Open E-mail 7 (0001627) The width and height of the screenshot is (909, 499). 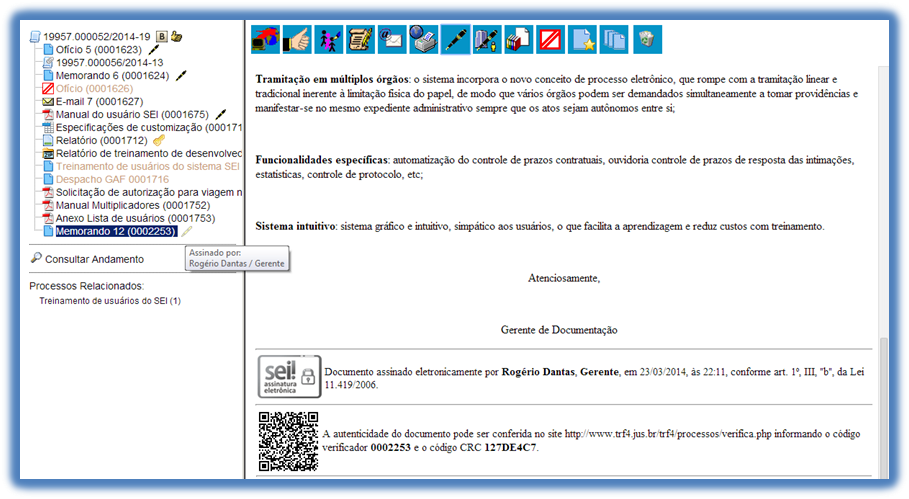[99, 101]
